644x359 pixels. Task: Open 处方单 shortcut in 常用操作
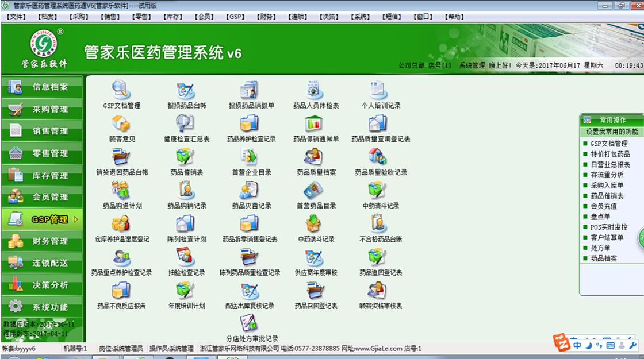[x=600, y=248]
